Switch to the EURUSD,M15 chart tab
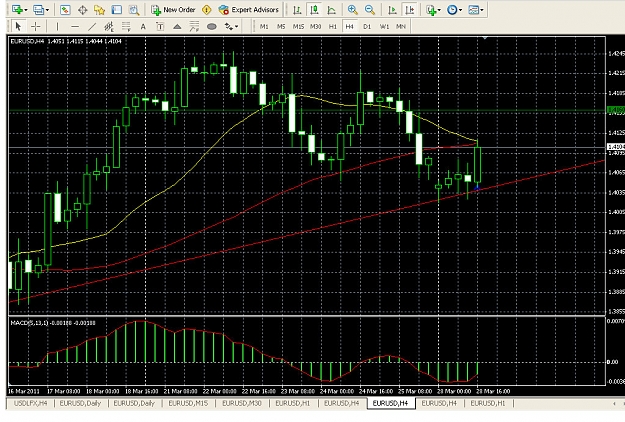This screenshot has width=625, height=422. (188, 403)
